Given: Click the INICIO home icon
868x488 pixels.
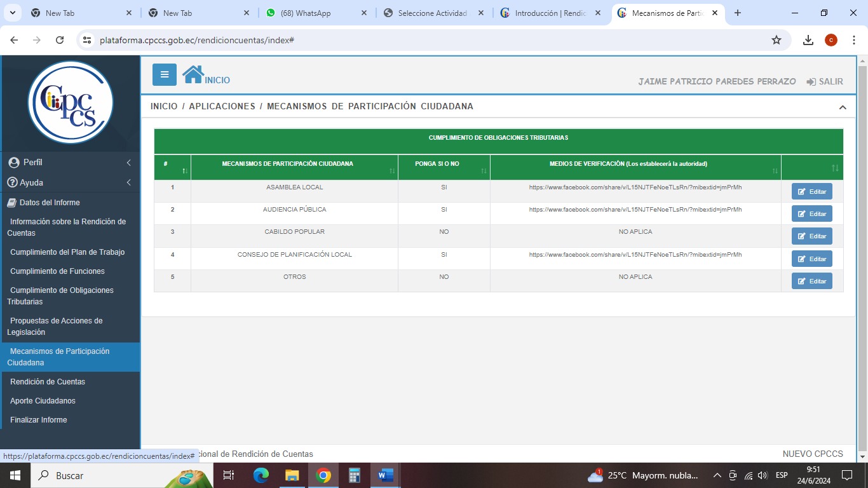Looking at the screenshot, I should (x=193, y=74).
